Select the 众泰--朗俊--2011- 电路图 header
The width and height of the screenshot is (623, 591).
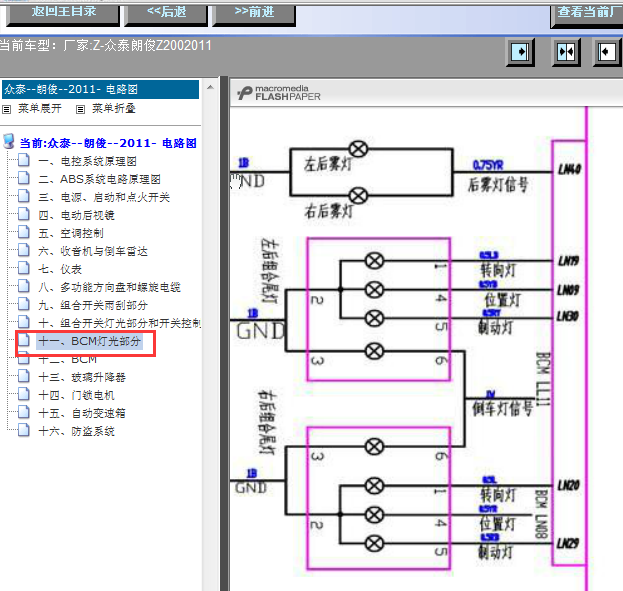pos(100,89)
